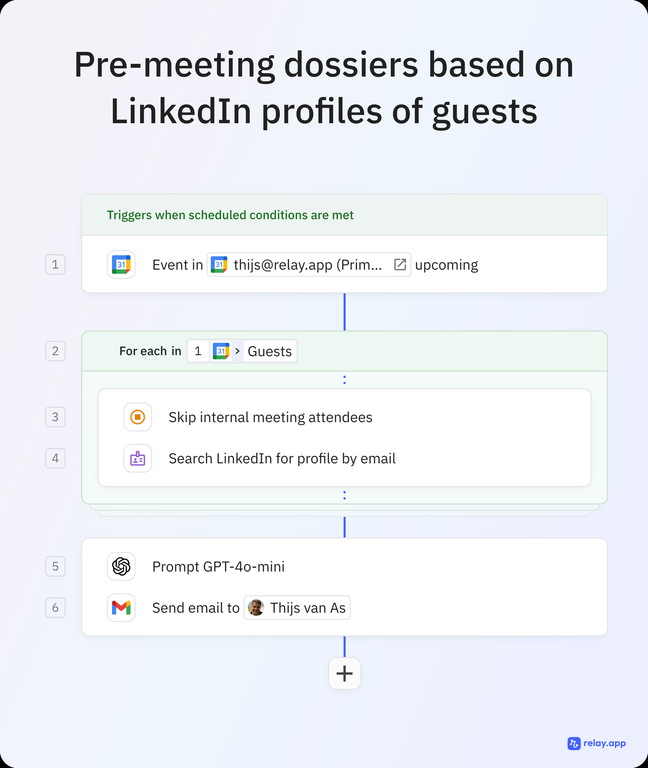The height and width of the screenshot is (768, 648).
Task: Open Skip internal meeting attendees step
Action: 270,417
